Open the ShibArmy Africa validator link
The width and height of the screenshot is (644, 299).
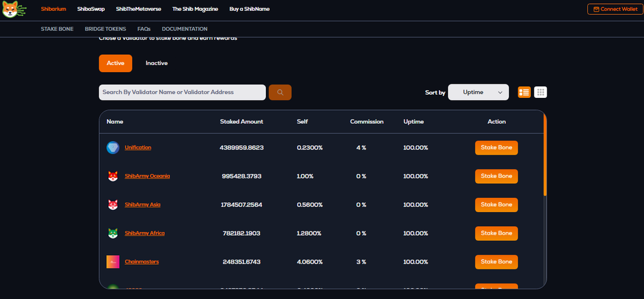[x=144, y=233]
